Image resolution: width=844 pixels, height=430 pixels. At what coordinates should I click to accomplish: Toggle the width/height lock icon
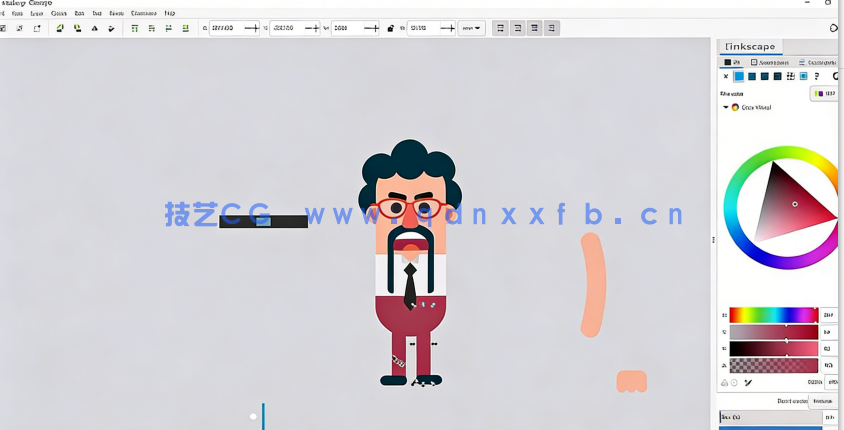[390, 28]
